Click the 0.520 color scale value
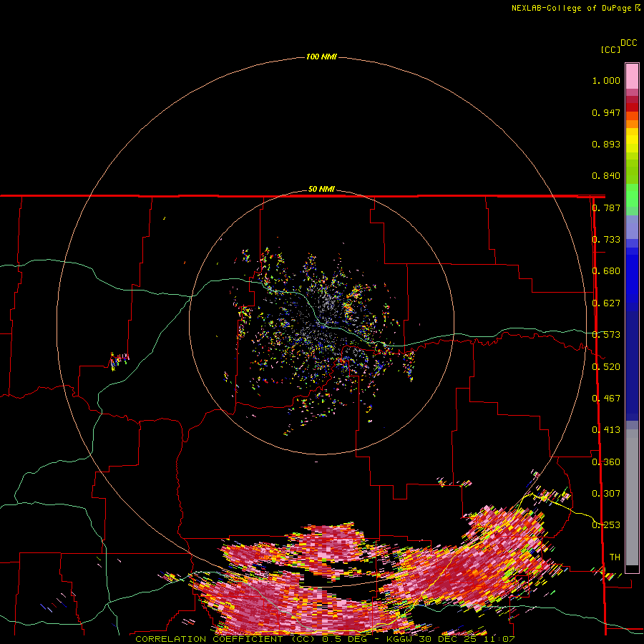644x644 pixels. 606,367
